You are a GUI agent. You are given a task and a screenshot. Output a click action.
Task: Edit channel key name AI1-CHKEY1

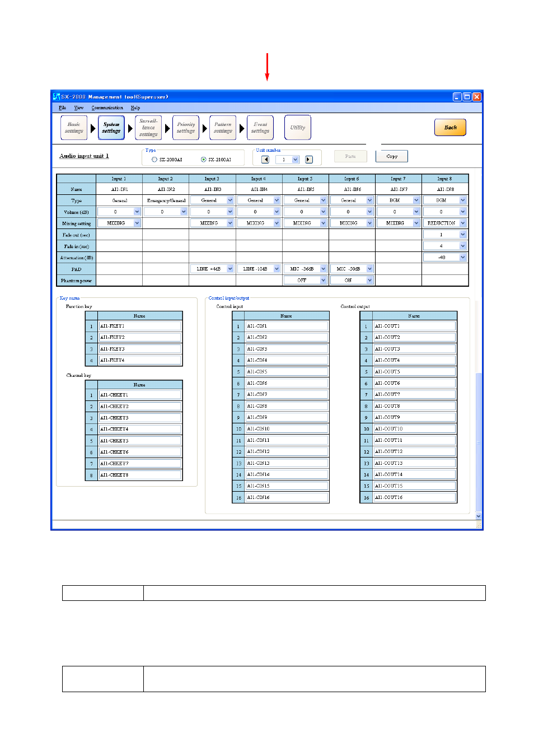[x=140, y=395]
